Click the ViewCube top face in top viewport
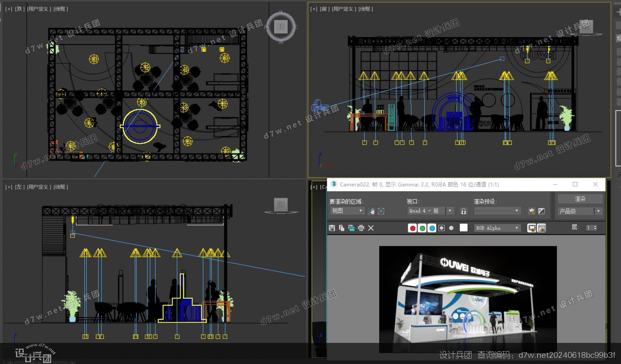Image resolution: width=621 pixels, height=364 pixels. coord(281,27)
